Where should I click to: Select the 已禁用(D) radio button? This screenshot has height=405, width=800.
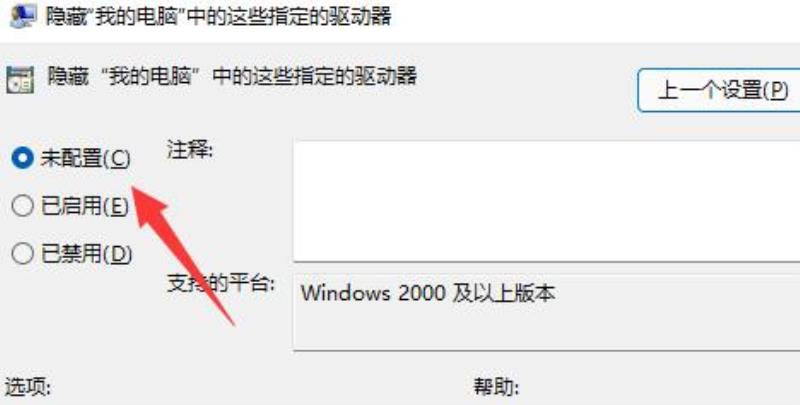point(22,254)
